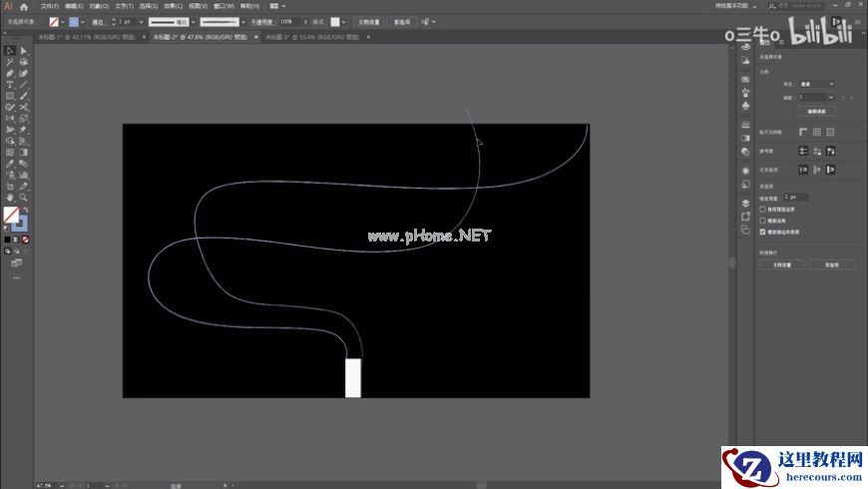Viewport: 868px width, 489px height.
Task: Open the 选择(S) menu
Action: 149,6
